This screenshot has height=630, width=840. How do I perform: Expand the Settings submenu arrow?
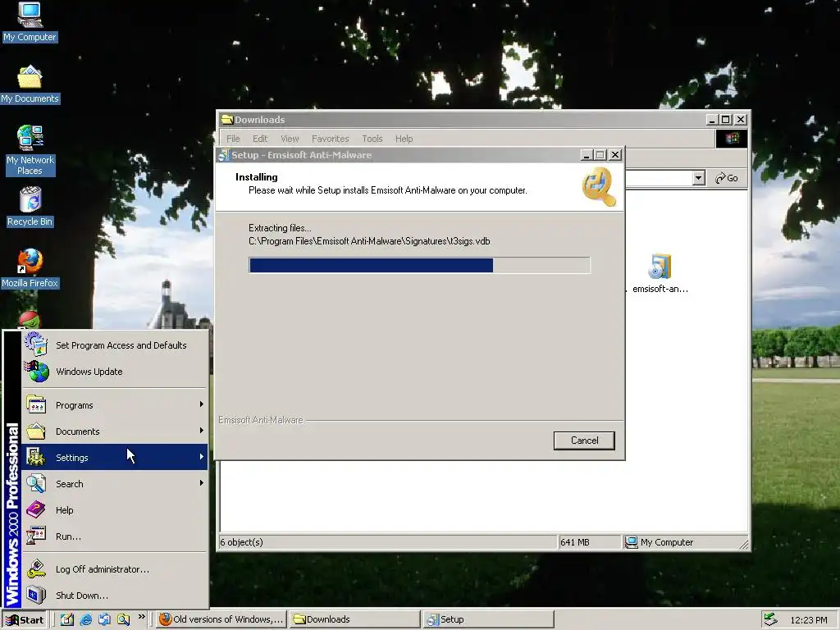202,456
